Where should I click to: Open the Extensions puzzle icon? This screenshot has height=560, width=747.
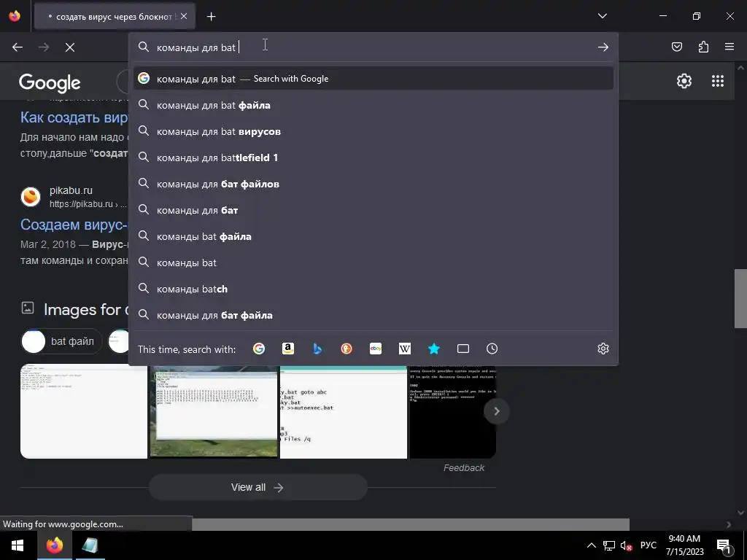click(703, 47)
